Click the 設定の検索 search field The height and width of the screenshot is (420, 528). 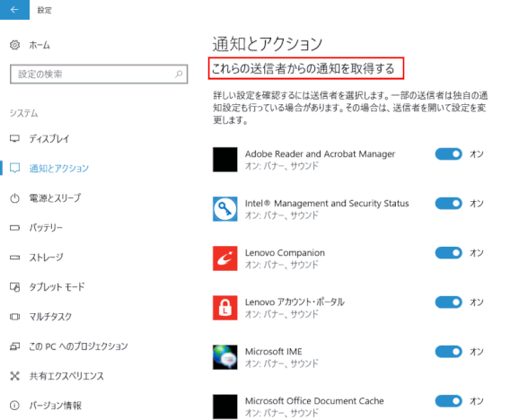pyautogui.click(x=99, y=74)
